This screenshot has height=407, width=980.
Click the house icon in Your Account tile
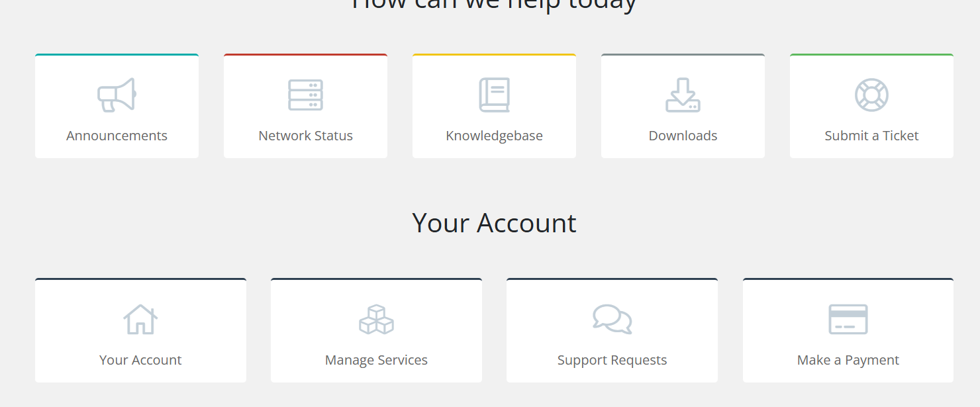tap(140, 319)
